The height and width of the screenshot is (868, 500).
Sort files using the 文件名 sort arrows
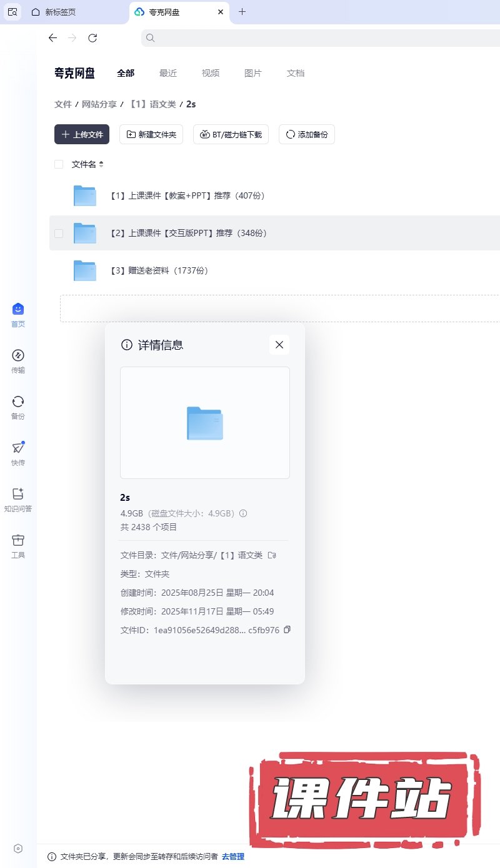point(101,164)
